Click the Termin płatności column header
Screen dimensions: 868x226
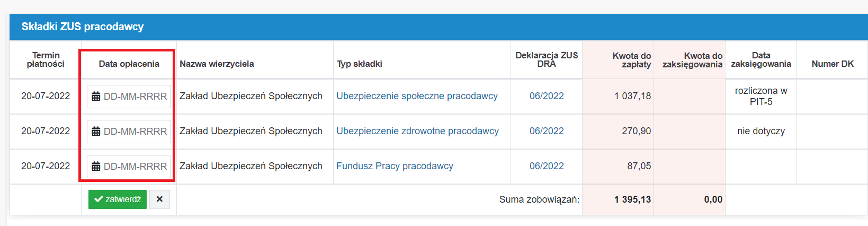point(46,59)
